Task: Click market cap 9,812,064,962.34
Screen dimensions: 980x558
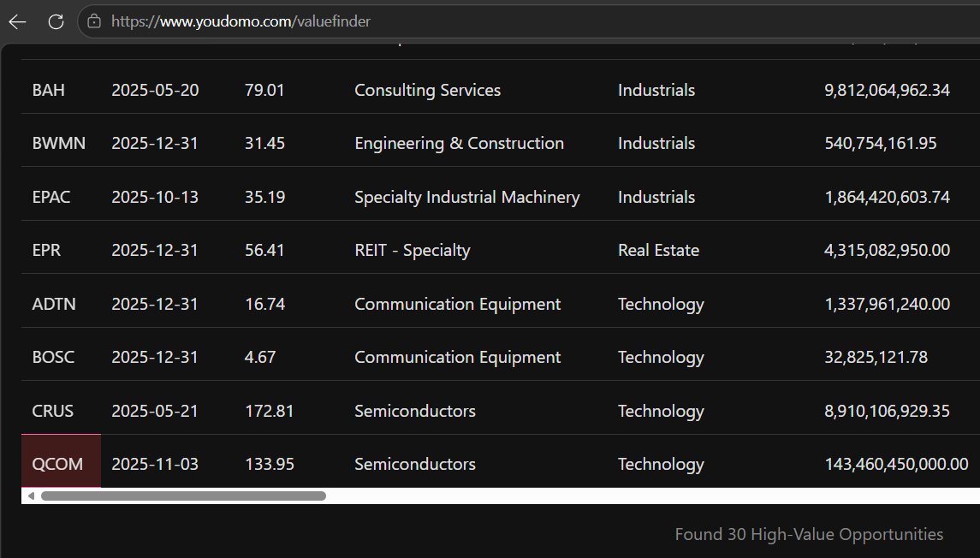Action: (887, 90)
